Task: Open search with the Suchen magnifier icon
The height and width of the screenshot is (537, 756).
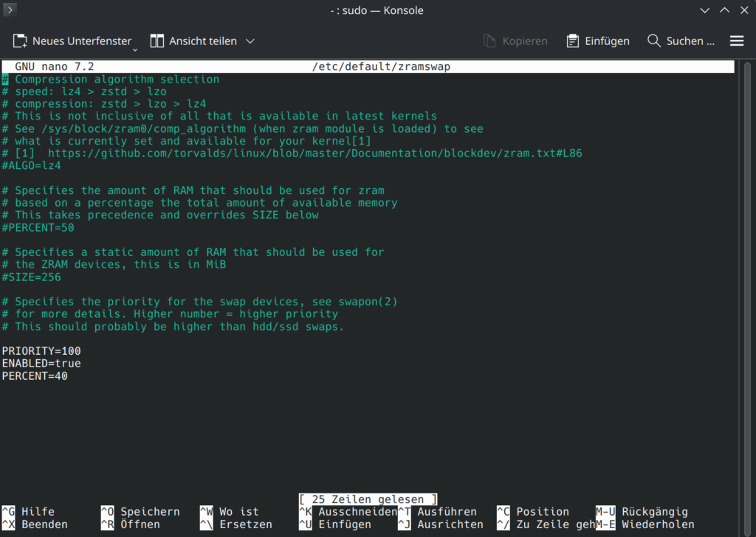Action: 654,41
